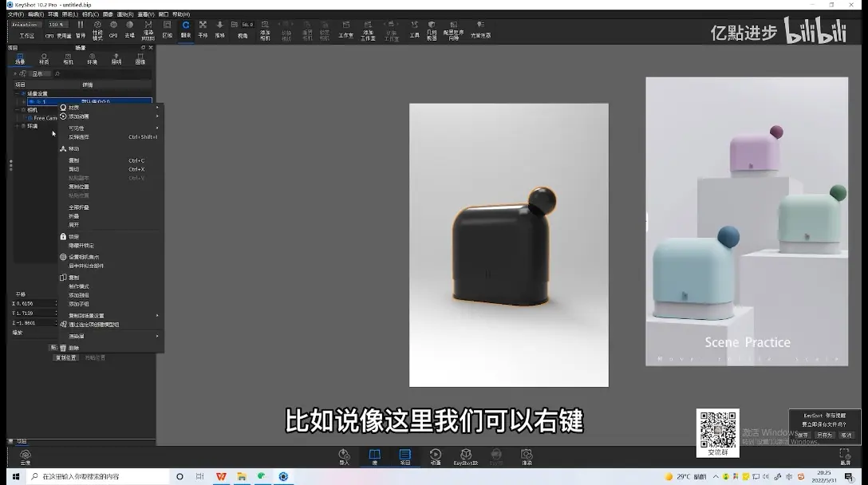Viewport: 868px width, 485px height.
Task: Open the light manager (光管理器)
Action: [x=480, y=29]
